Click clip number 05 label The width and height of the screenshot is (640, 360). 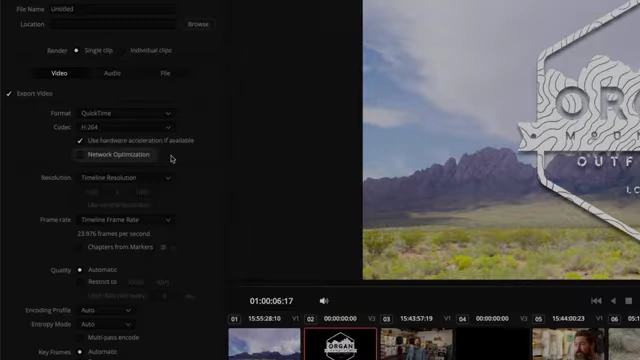pyautogui.click(x=538, y=319)
